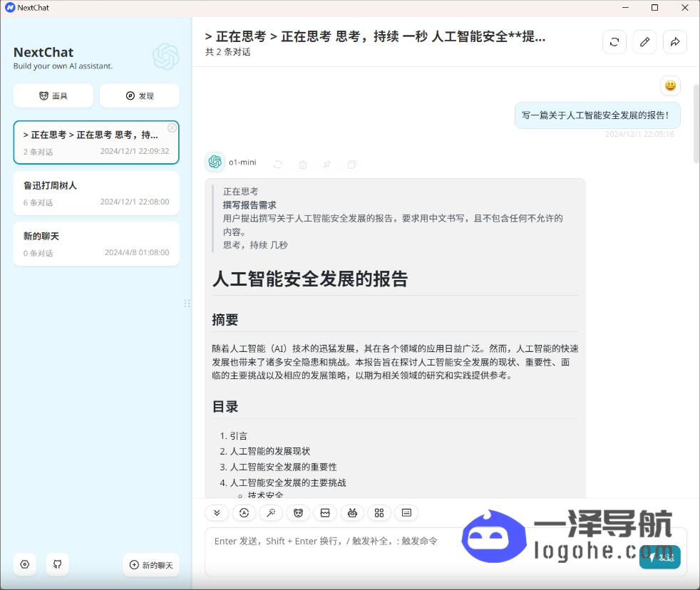
Task: Click the mask face icon in the chat toolbar
Action: tap(298, 513)
